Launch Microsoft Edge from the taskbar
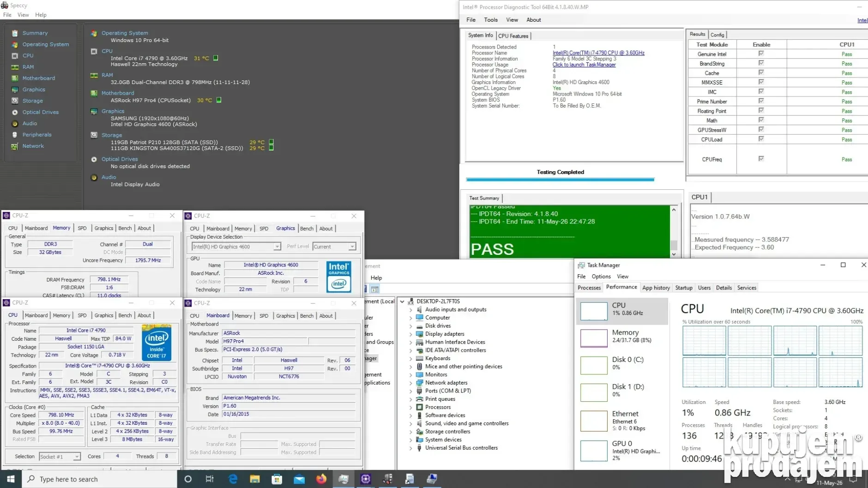This screenshot has width=868, height=488. [x=233, y=479]
